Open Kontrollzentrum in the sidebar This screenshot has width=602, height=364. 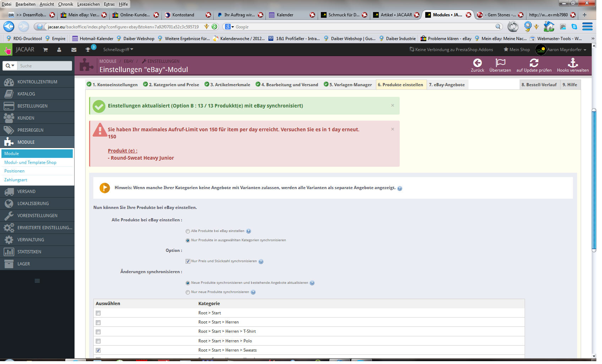tap(37, 82)
